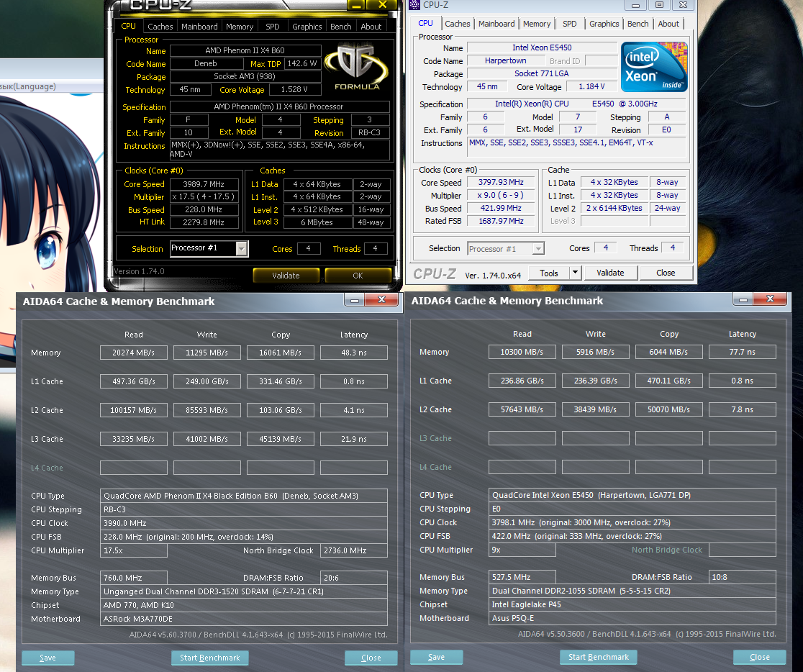The width and height of the screenshot is (803, 672).
Task: Click Memory Read value 20274 MB/s
Action: [x=133, y=353]
